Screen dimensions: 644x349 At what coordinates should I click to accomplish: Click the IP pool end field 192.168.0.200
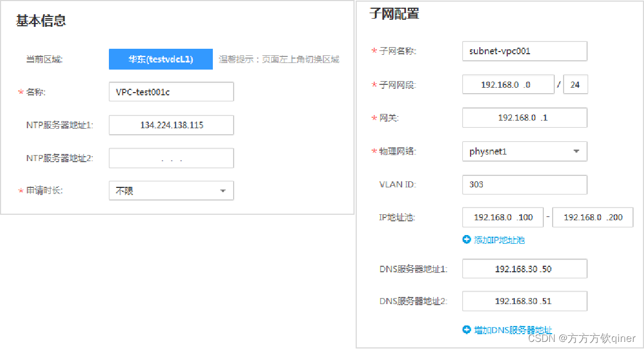[593, 218]
